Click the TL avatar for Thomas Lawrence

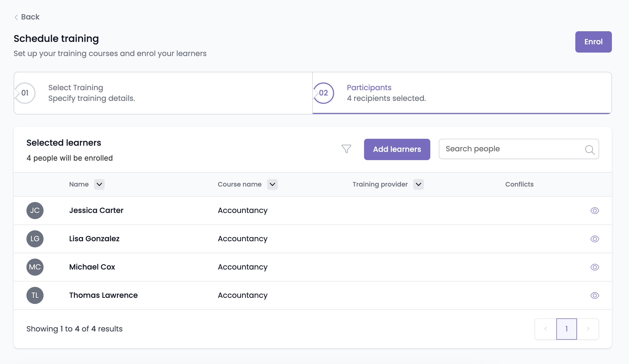coord(35,295)
